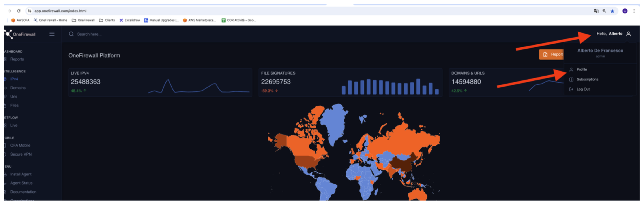
Task: Click the Subscriptions book icon
Action: point(571,79)
